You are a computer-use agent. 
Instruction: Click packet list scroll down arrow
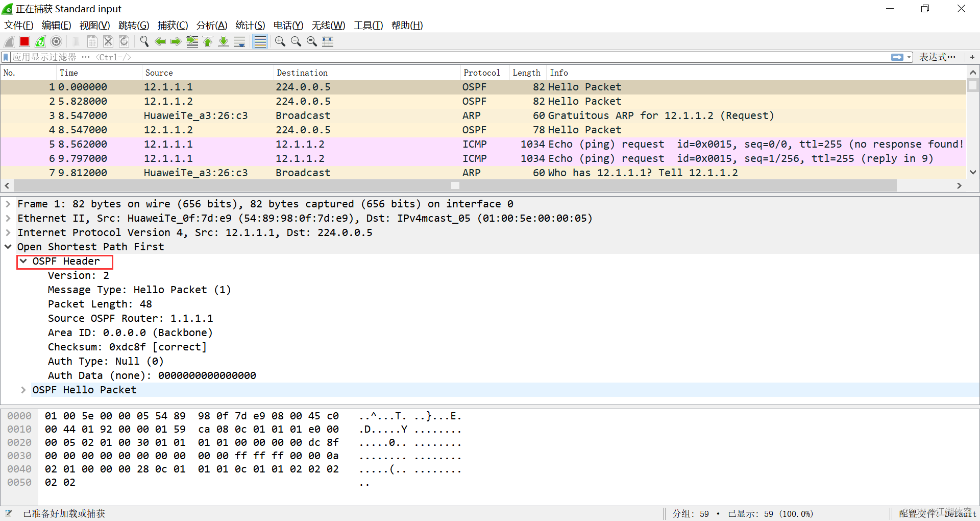[x=973, y=173]
